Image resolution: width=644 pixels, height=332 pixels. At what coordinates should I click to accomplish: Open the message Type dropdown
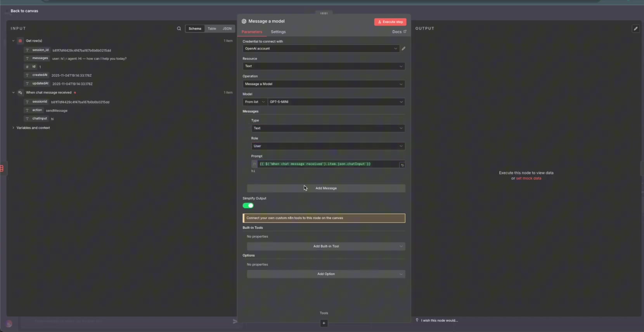(328, 128)
